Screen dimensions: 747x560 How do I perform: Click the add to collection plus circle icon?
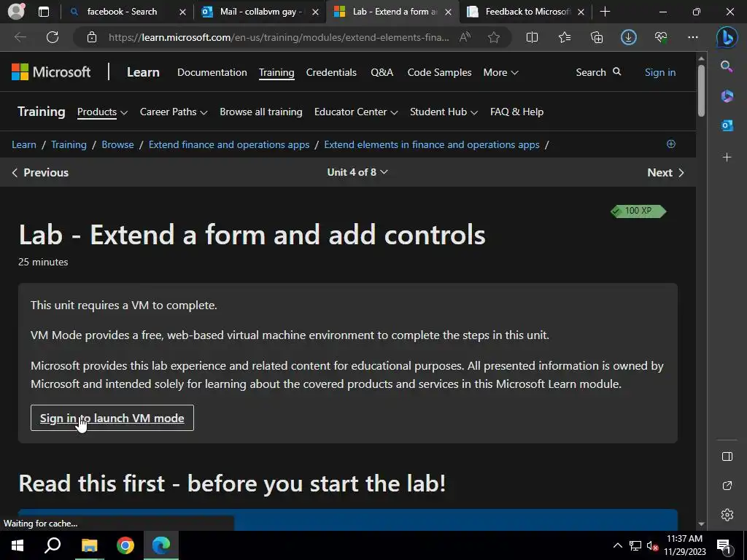click(671, 144)
